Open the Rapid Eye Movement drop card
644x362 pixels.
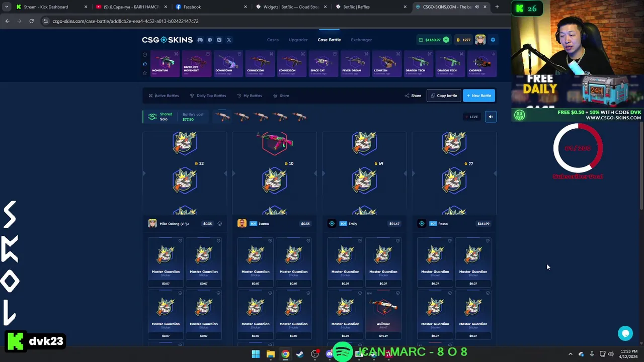point(197,64)
